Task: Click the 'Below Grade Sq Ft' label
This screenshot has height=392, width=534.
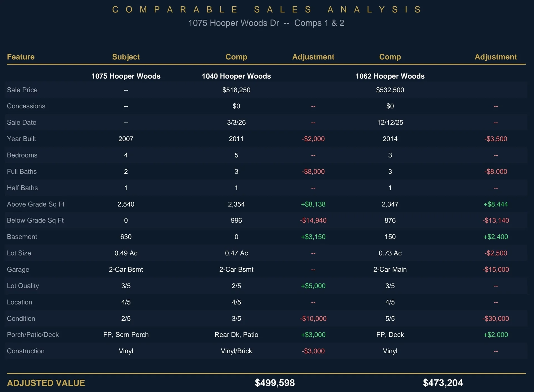Action: [x=35, y=220]
